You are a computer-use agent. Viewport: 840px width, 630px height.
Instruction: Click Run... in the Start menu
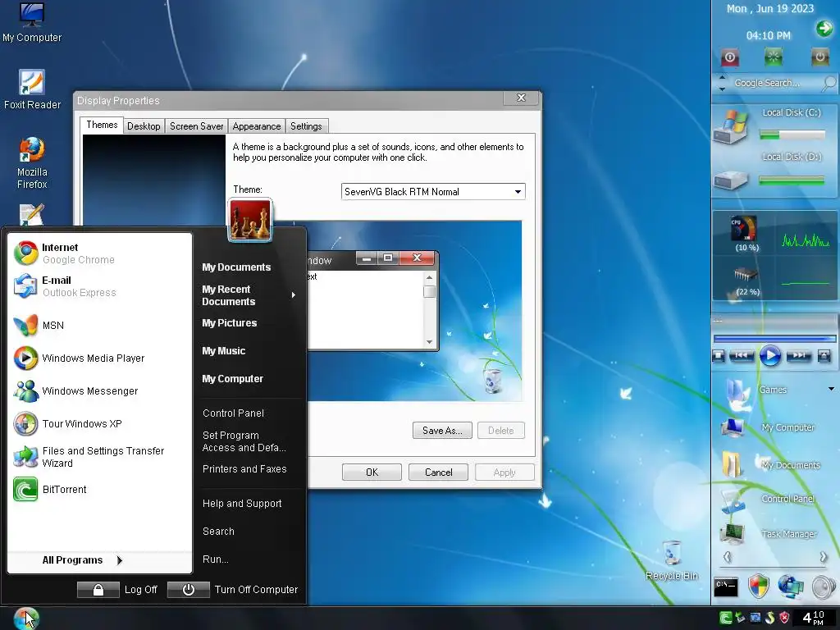(x=216, y=559)
